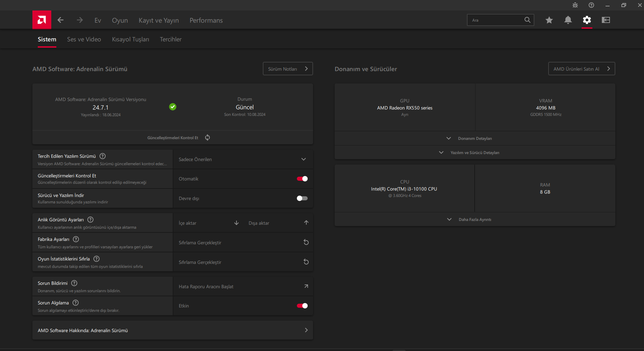Click help icon beside Fabrika Ayarları
This screenshot has height=351, width=644.
[x=76, y=239]
